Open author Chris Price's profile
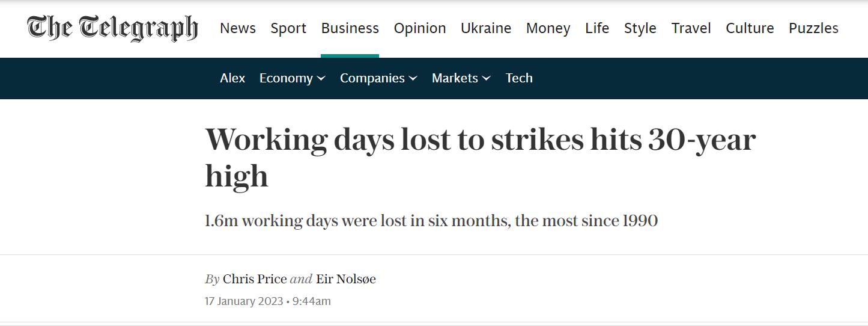 (255, 279)
